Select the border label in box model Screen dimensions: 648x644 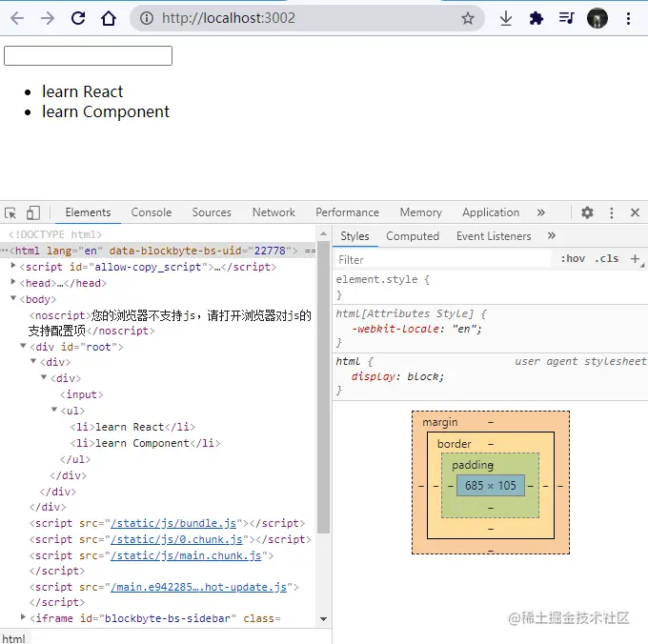(455, 444)
